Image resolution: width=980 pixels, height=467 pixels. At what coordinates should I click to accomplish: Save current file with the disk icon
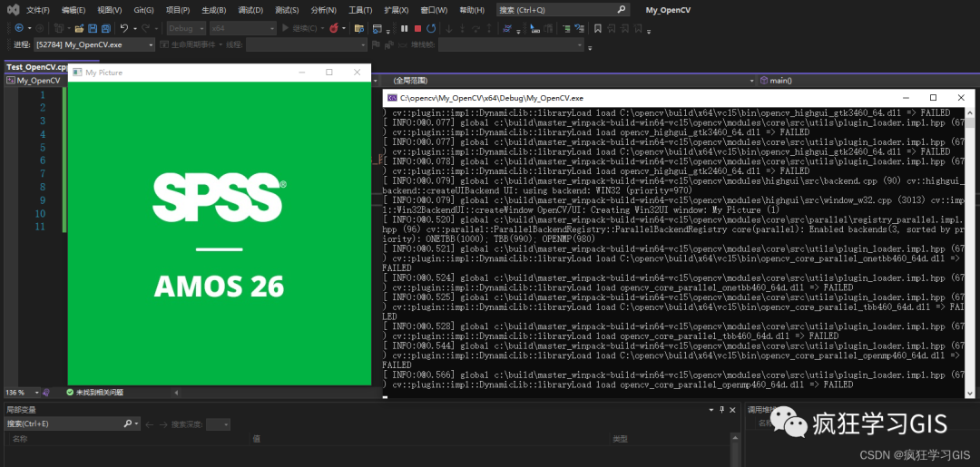pyautogui.click(x=93, y=28)
